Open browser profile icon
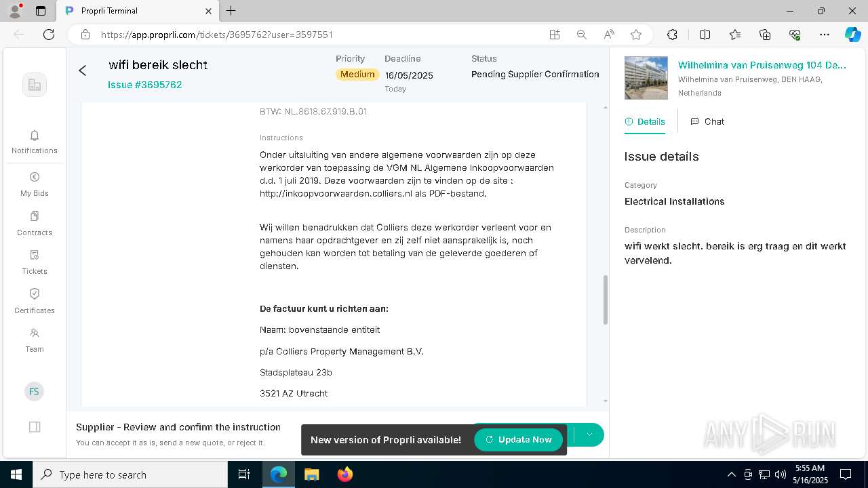This screenshot has width=868, height=488. (x=14, y=11)
